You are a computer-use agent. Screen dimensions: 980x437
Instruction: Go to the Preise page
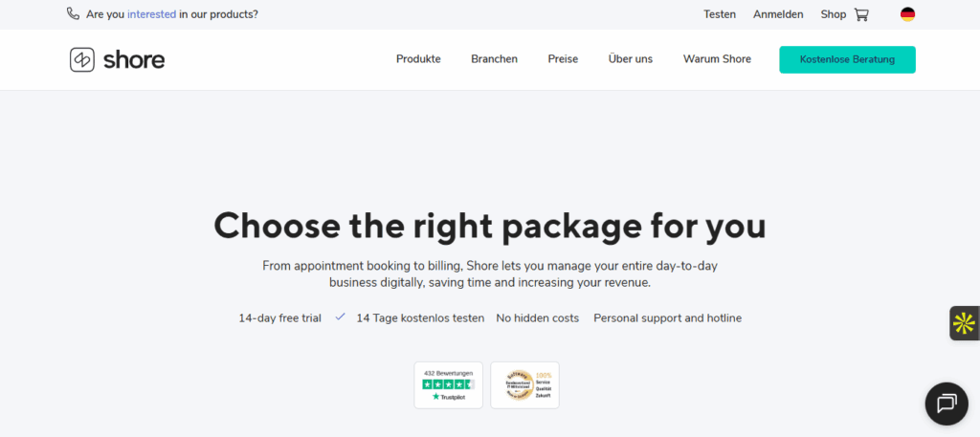tap(563, 59)
